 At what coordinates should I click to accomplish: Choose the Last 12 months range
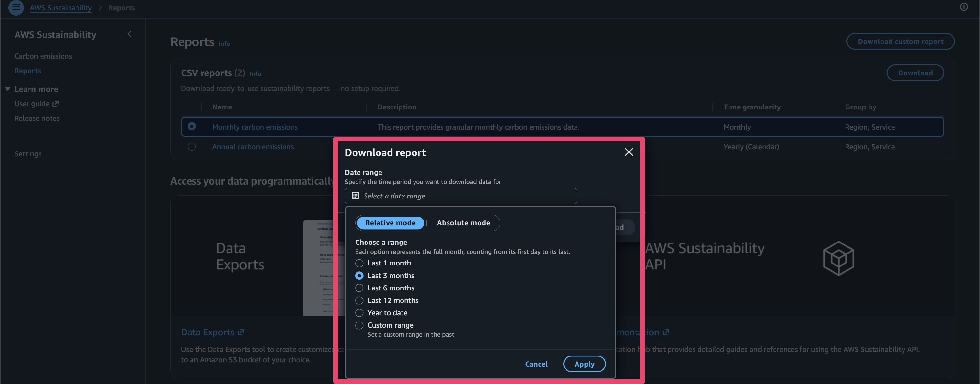[359, 300]
